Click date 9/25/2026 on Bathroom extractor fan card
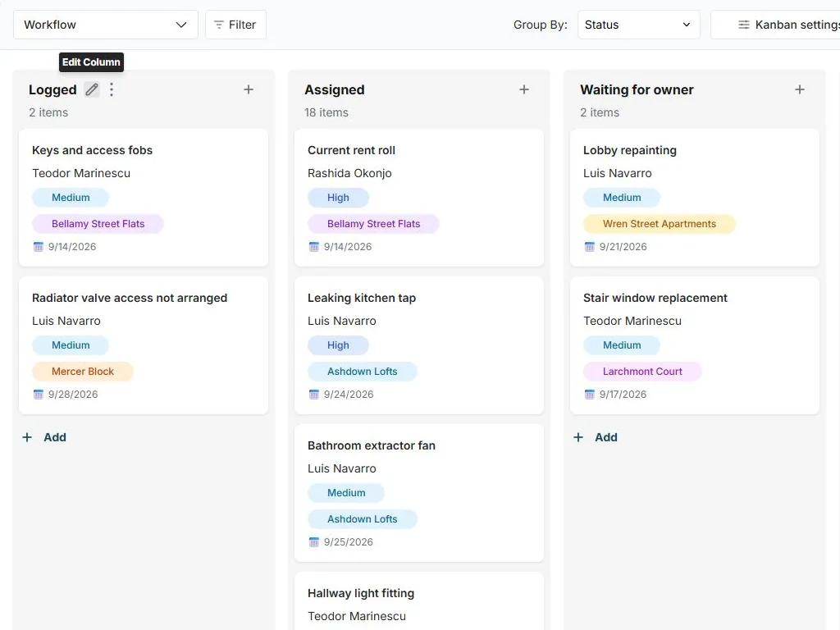This screenshot has width=840, height=630. [348, 541]
